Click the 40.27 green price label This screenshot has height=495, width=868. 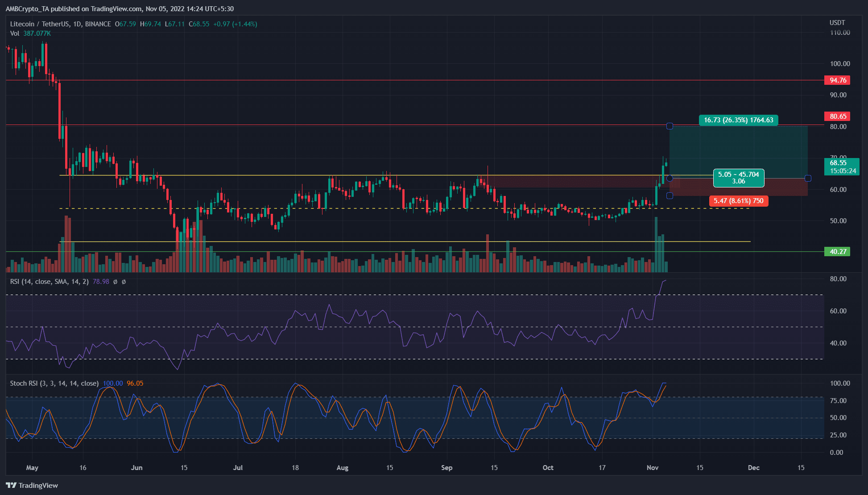837,252
